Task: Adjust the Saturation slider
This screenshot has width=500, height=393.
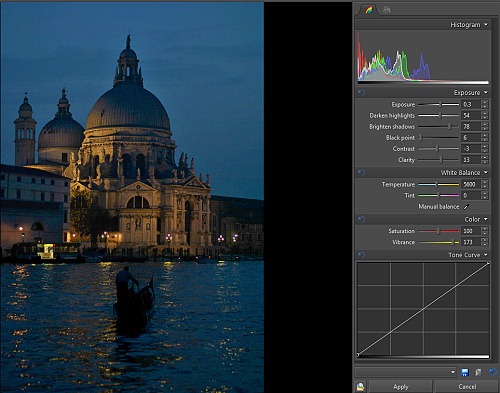Action: 438,231
